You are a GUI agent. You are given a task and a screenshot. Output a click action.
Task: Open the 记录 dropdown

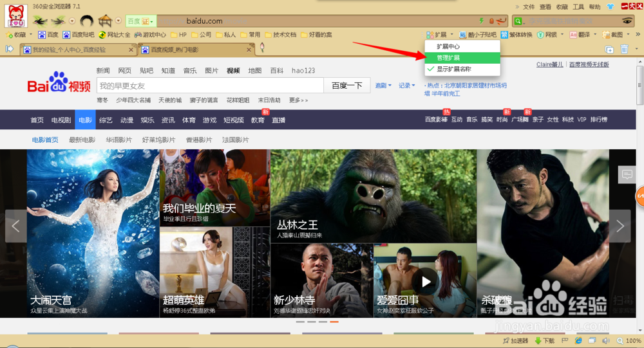click(x=406, y=86)
